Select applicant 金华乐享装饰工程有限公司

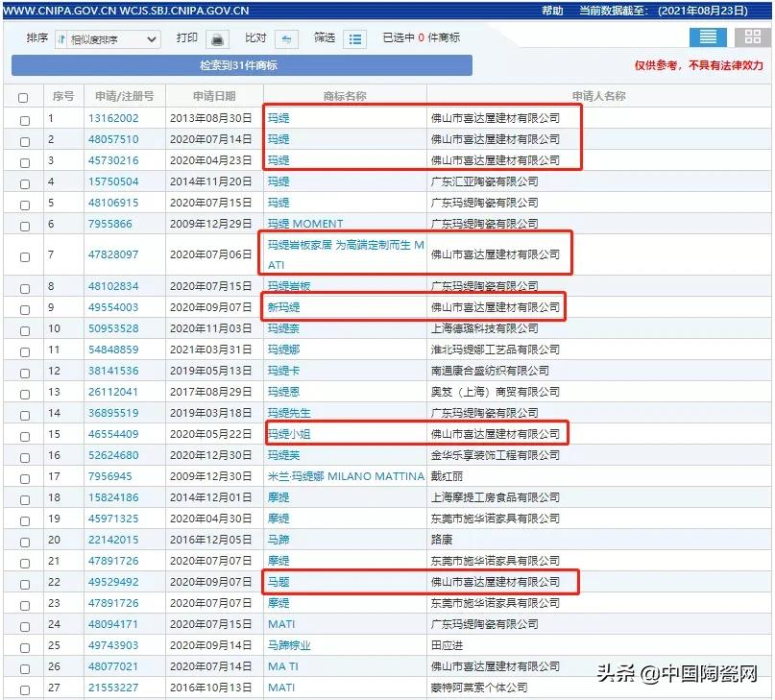pos(496,455)
